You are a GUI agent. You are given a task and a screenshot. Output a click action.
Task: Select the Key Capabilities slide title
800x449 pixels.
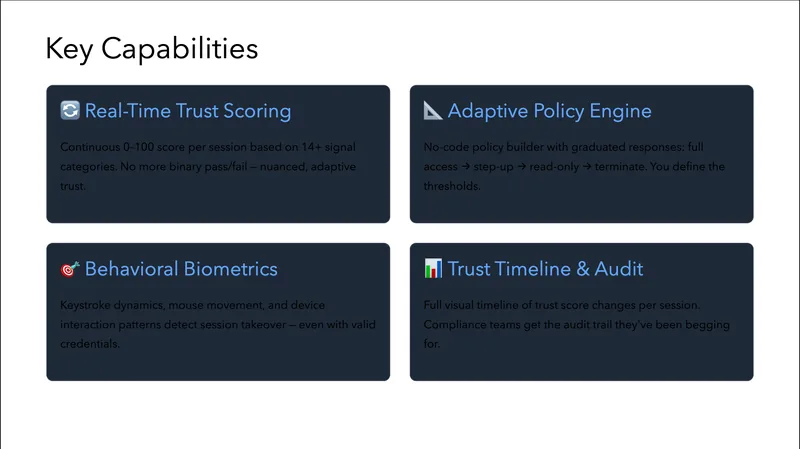[x=151, y=48]
